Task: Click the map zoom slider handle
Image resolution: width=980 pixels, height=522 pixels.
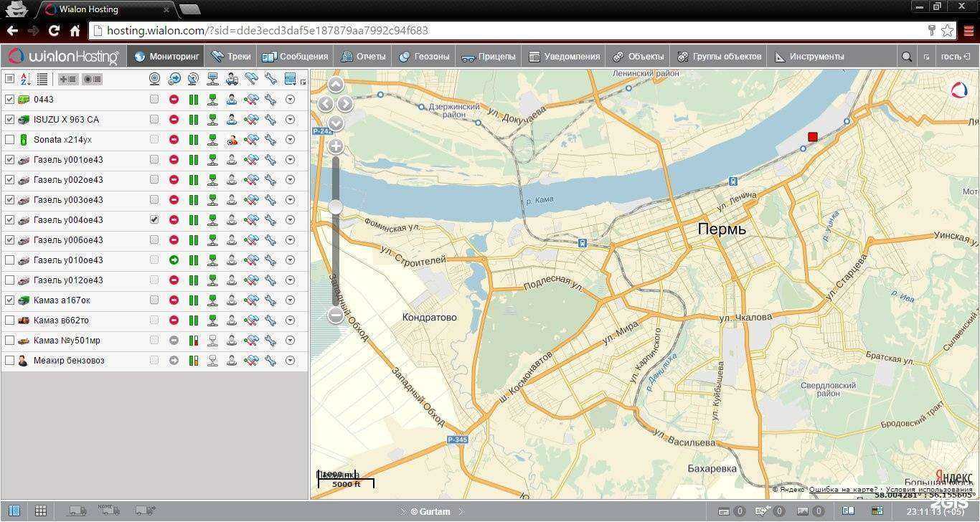Action: point(336,207)
